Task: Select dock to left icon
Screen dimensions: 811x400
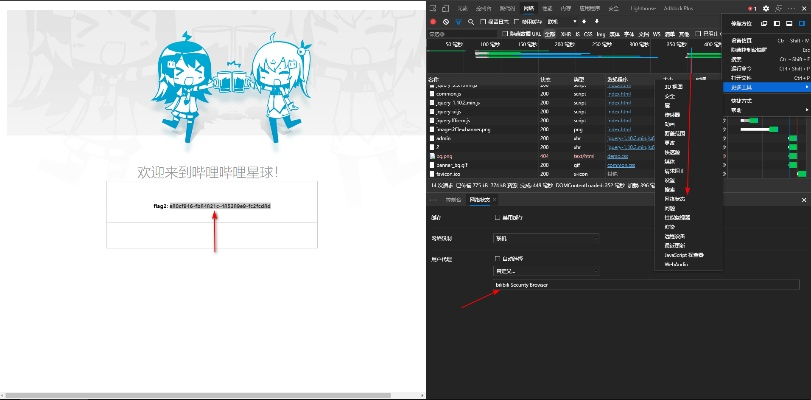Action: 777,24
